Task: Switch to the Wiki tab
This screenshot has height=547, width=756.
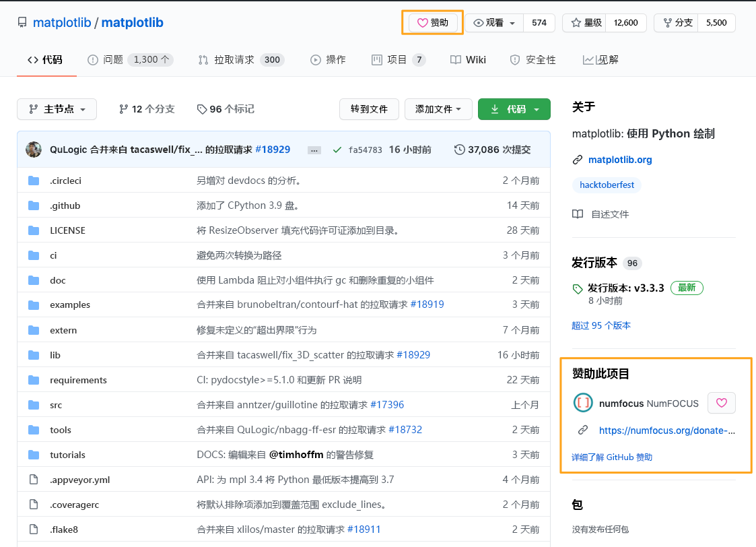Action: pyautogui.click(x=468, y=59)
